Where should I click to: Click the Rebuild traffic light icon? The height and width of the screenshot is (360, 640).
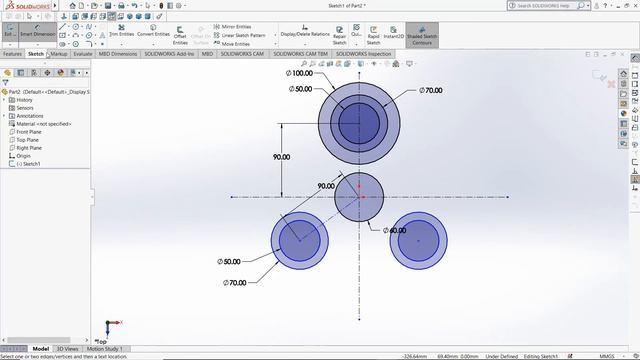click(161, 6)
